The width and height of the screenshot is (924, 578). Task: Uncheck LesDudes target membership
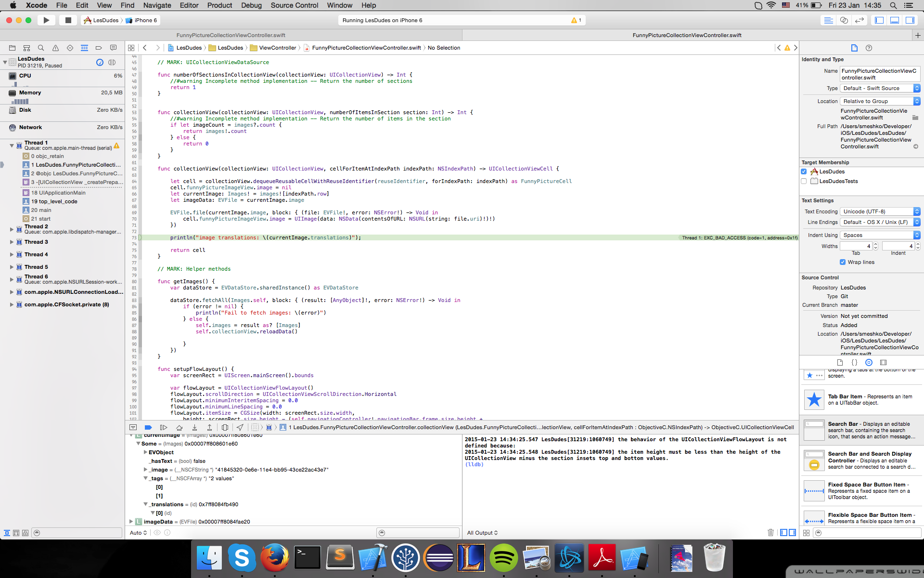tap(804, 171)
